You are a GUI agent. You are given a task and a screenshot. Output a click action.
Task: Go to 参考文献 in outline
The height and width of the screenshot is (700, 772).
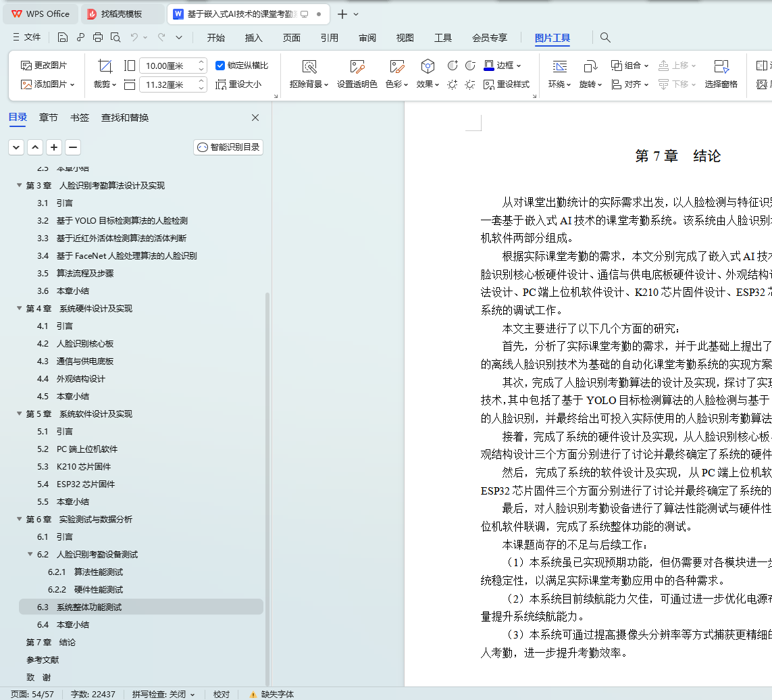point(43,660)
